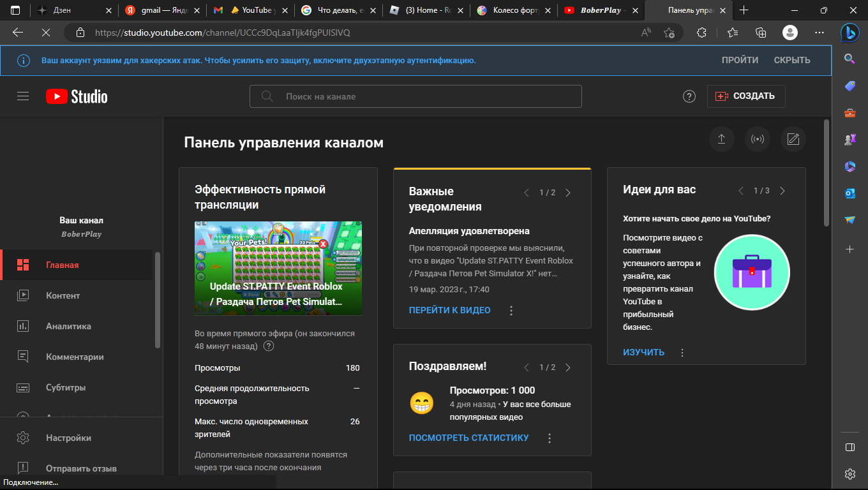Click the YouTube Studio logo
868x490 pixels.
tap(77, 96)
